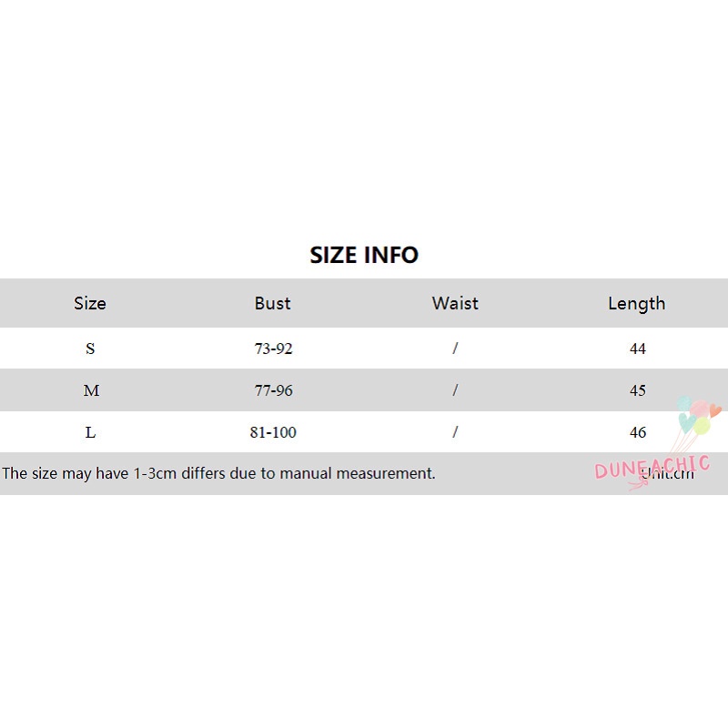Click the waist slash in the S row
The height and width of the screenshot is (728, 728).
[x=455, y=349]
